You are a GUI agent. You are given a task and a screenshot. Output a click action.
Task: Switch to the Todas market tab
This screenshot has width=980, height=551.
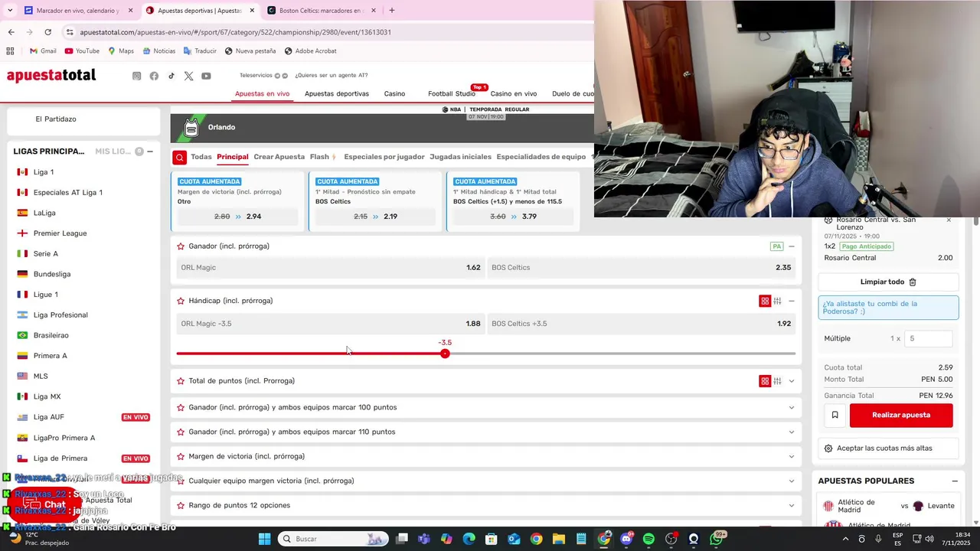[201, 157]
